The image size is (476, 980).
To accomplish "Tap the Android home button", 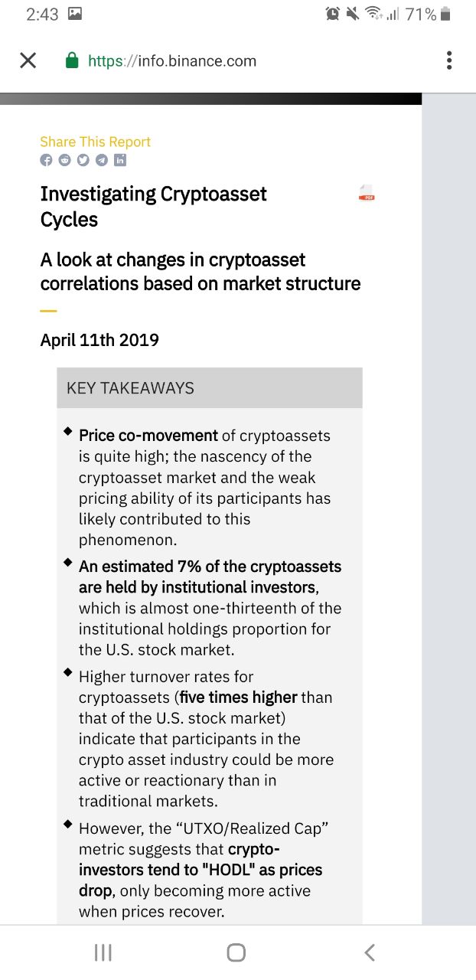I will click(236, 952).
